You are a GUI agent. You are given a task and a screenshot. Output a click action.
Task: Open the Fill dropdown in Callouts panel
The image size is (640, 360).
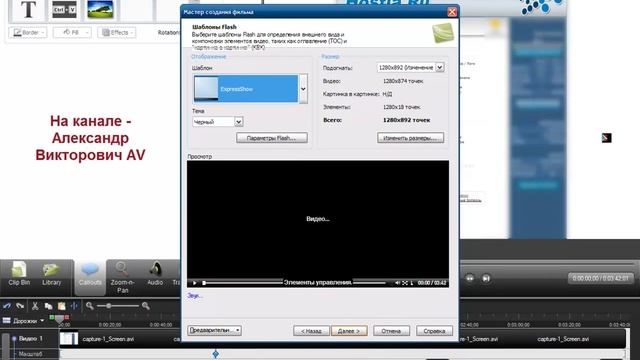click(72, 32)
